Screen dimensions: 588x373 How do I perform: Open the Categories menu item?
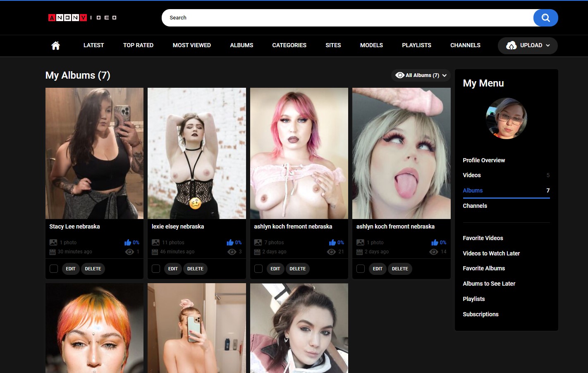tap(289, 46)
